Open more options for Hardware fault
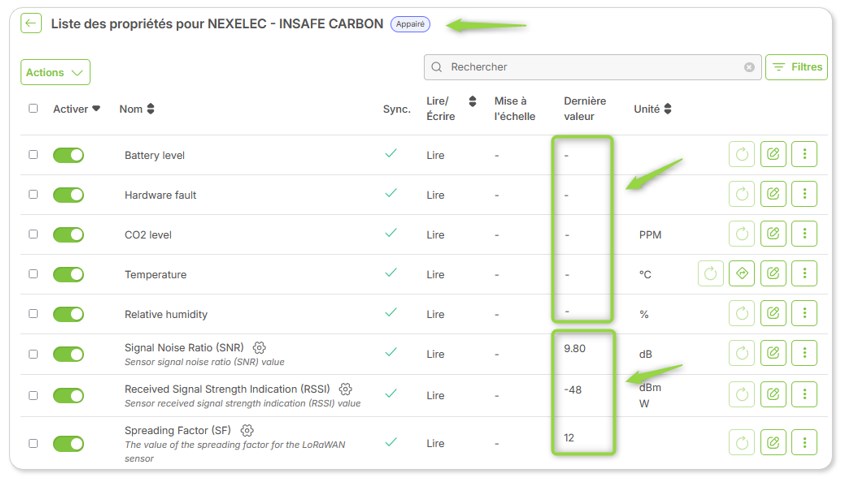 coord(804,194)
